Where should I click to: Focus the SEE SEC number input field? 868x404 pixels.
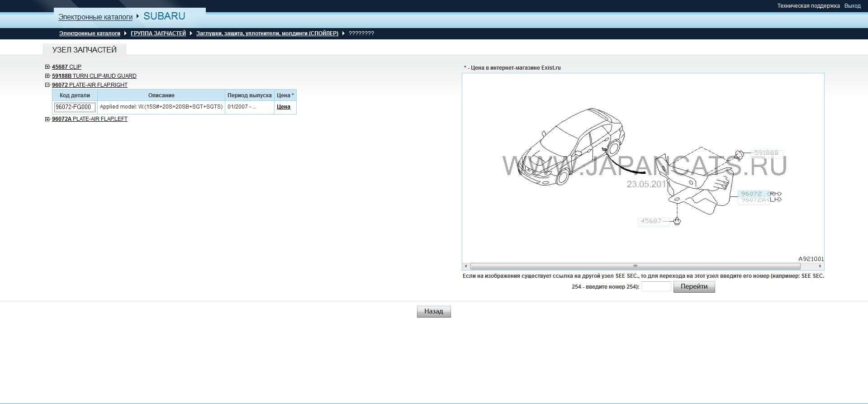point(656,286)
